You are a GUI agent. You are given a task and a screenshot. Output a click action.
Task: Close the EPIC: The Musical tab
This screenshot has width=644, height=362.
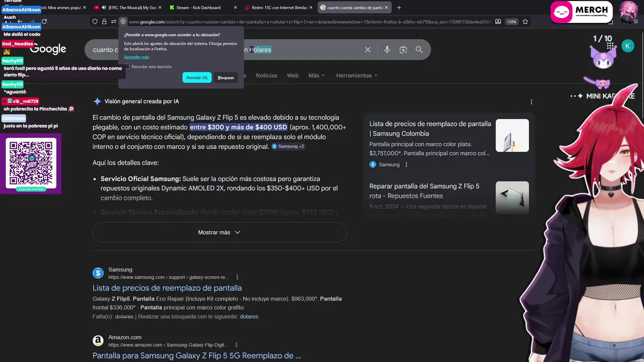pyautogui.click(x=160, y=8)
